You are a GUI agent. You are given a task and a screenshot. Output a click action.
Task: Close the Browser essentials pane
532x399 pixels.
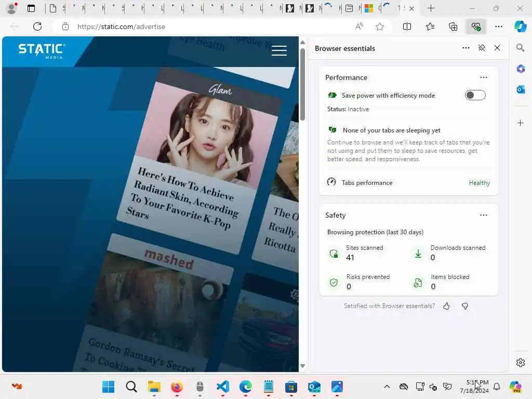point(497,48)
